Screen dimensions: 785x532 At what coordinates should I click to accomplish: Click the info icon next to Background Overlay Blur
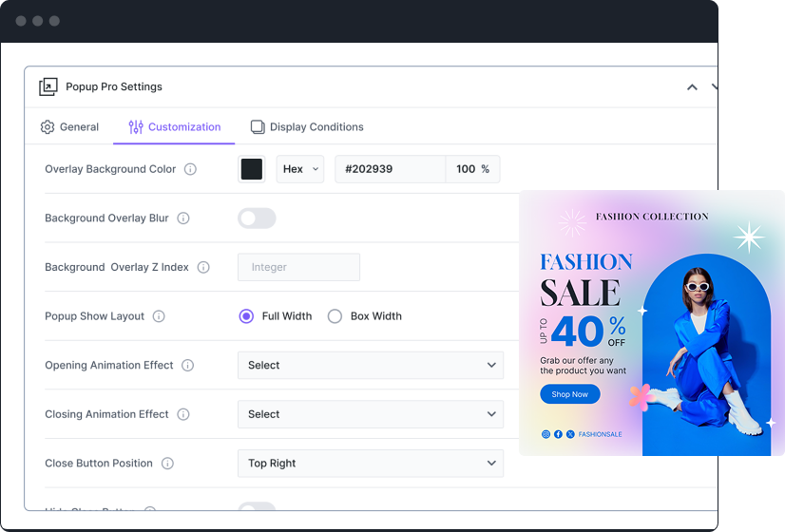tap(183, 218)
